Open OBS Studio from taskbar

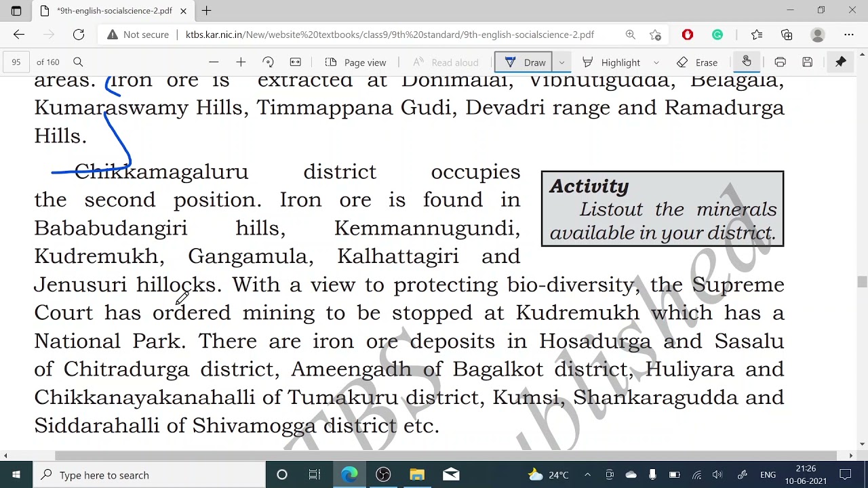click(x=383, y=474)
